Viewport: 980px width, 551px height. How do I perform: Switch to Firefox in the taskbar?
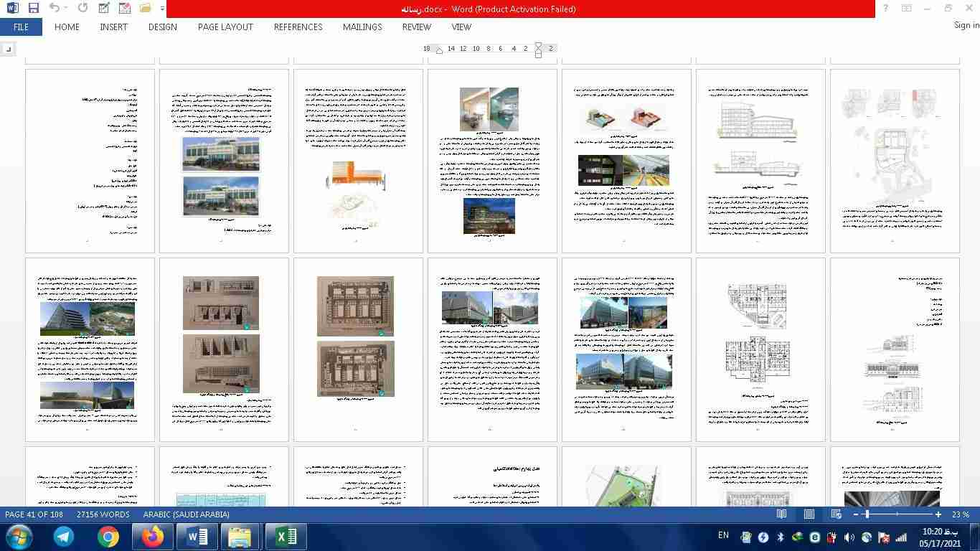153,537
